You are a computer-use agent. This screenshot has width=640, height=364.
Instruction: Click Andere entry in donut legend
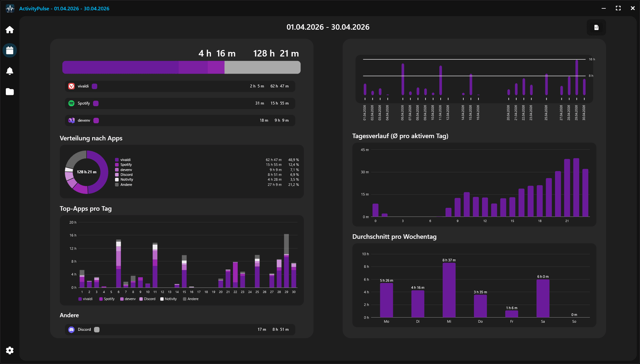tap(123, 185)
